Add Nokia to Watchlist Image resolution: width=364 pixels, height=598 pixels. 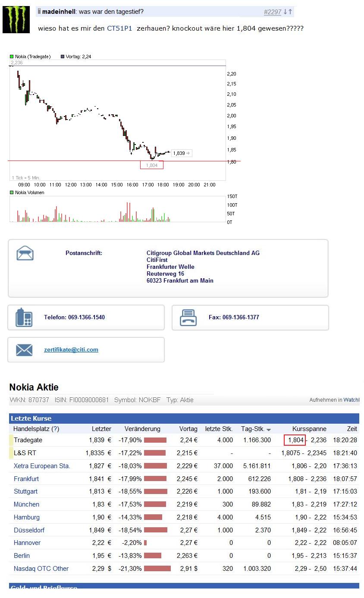click(x=351, y=400)
